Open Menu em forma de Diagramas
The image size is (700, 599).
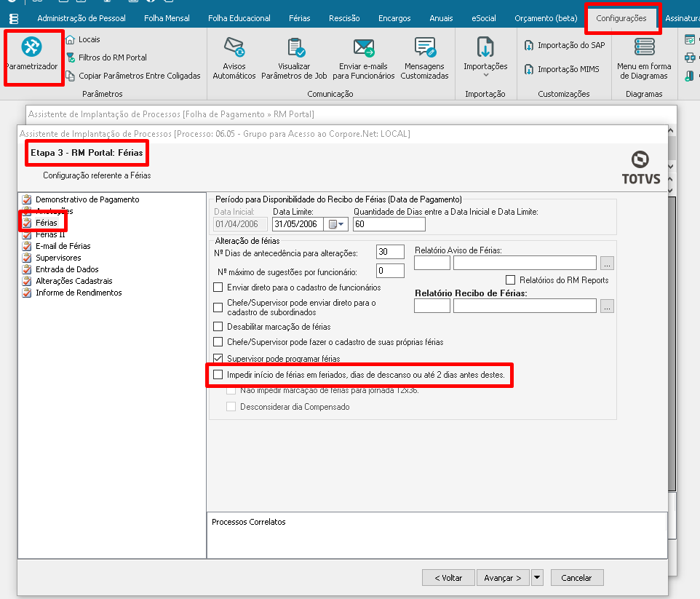pyautogui.click(x=644, y=58)
